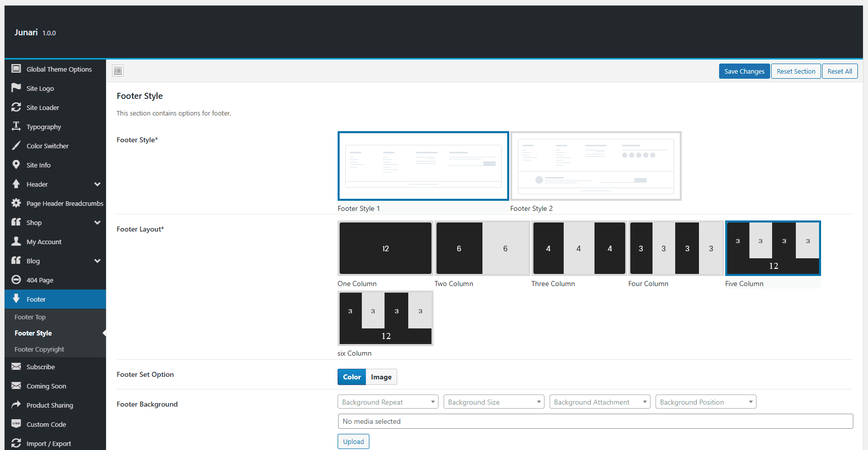
Task: Click the Save Changes button
Action: pyautogui.click(x=744, y=71)
